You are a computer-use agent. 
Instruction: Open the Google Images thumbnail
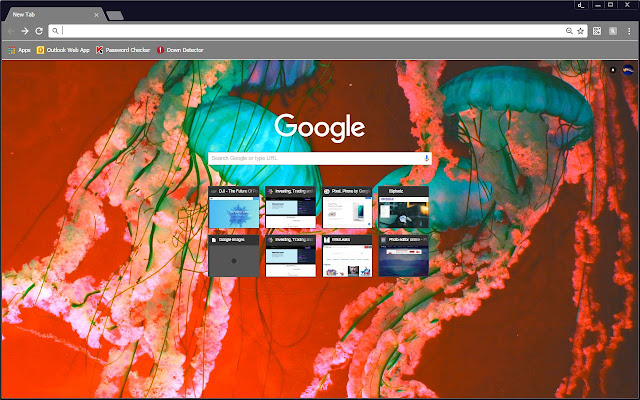pyautogui.click(x=233, y=256)
